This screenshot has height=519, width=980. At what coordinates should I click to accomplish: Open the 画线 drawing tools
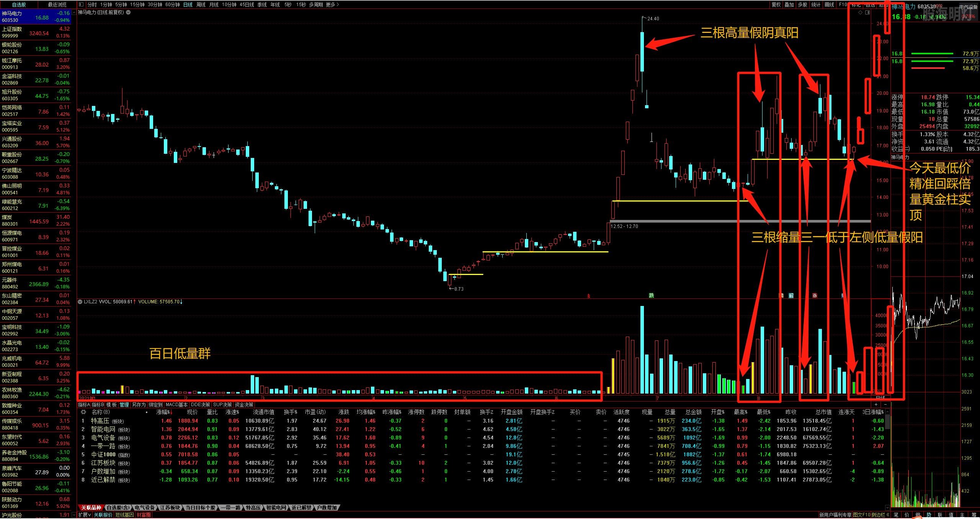[x=830, y=5]
